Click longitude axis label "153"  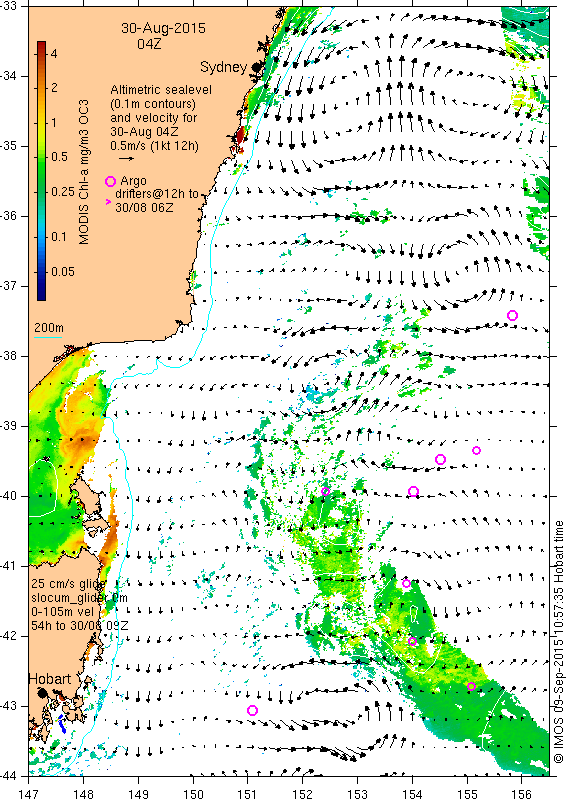pos(357,794)
